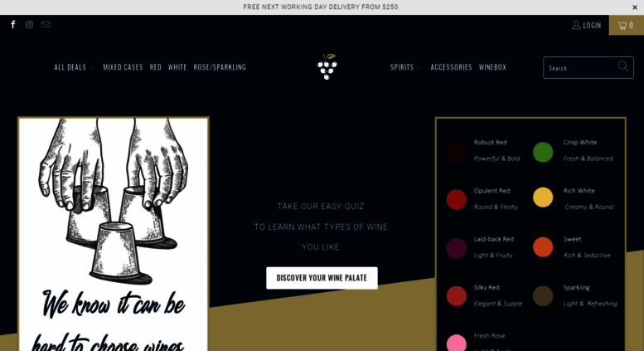
Task: Open the Winebox link
Action: 492,67
